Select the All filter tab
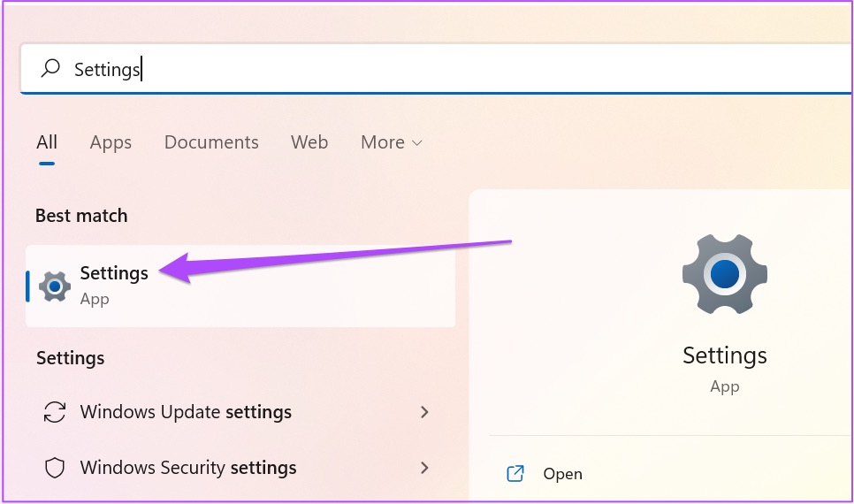Viewport: 854px width, 504px height. [x=47, y=142]
